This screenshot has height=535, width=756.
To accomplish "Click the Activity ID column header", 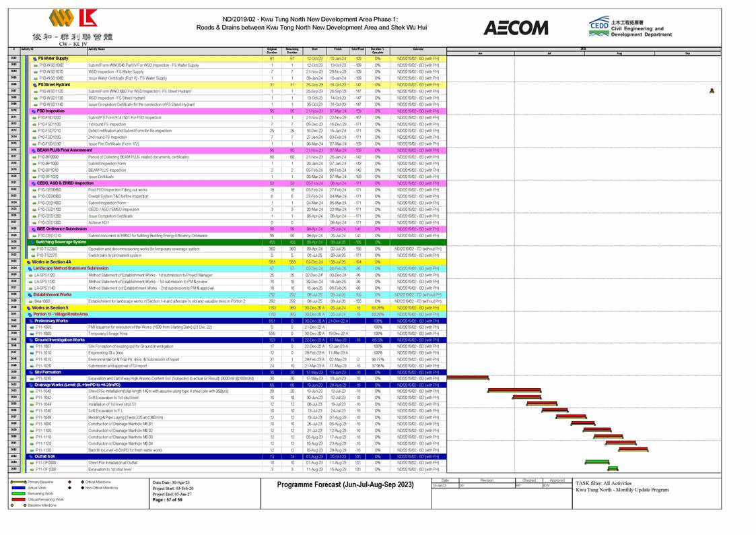I will coord(53,50).
